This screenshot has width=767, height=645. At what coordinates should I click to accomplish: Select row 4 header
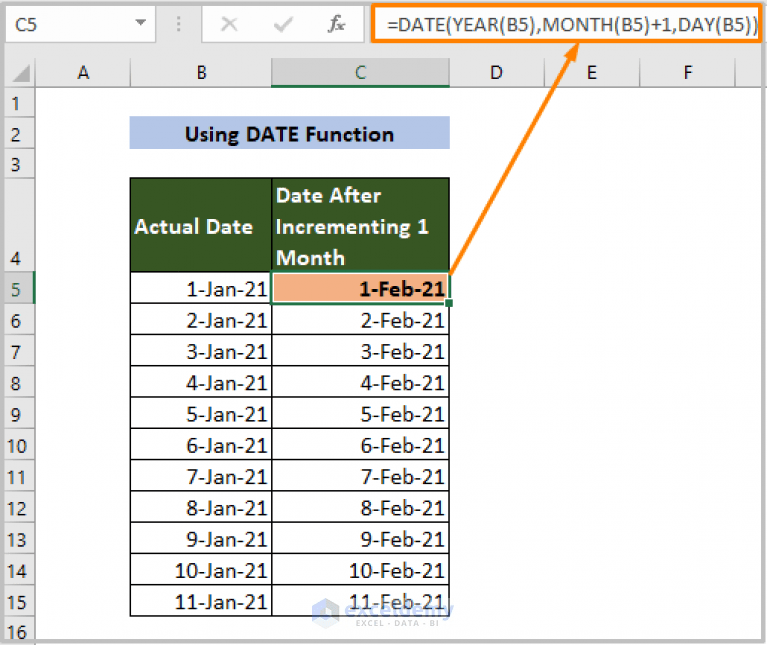tap(19, 225)
